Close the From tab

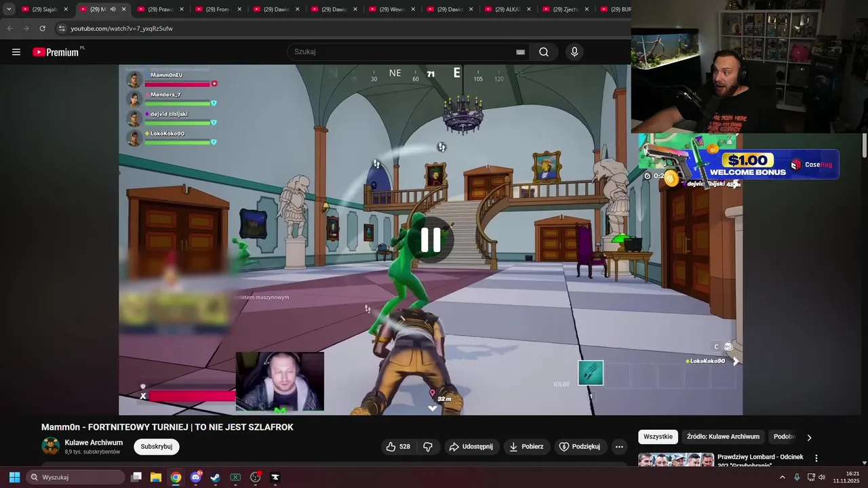coord(239,9)
